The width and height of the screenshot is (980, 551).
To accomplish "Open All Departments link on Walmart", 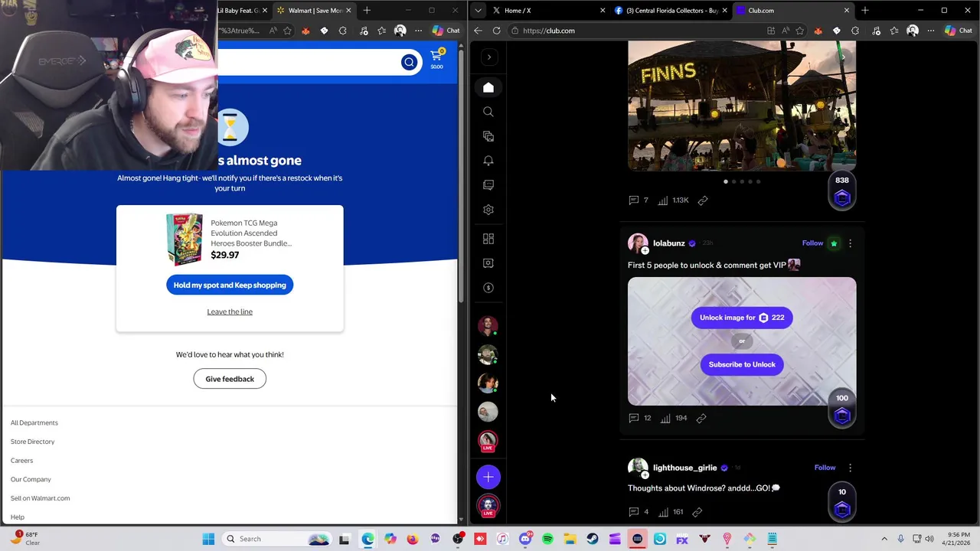I will [x=34, y=422].
